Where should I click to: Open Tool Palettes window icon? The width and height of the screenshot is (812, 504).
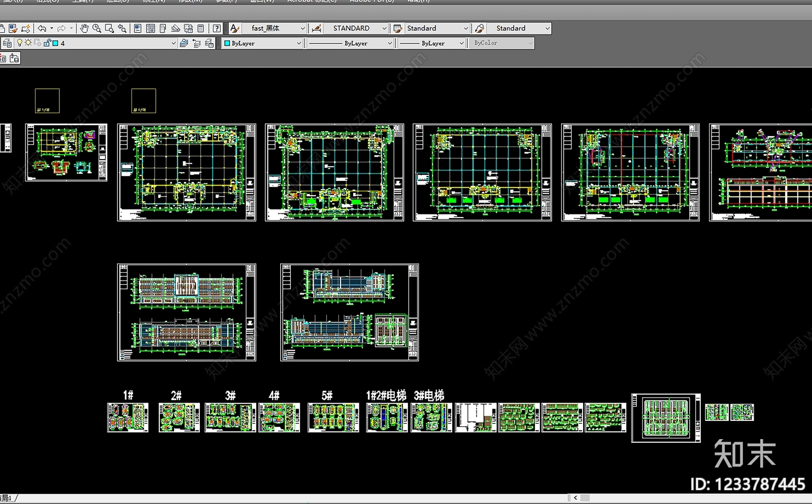coord(163,28)
